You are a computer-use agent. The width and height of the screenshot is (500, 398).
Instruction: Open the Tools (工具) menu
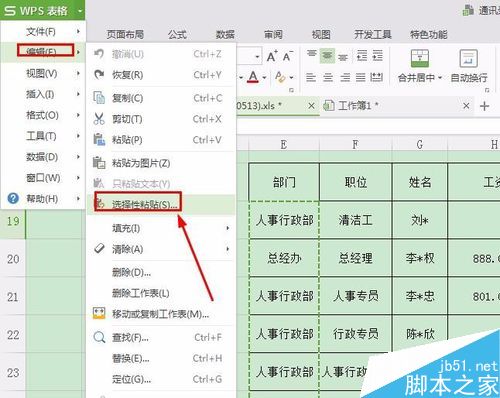tap(42, 136)
